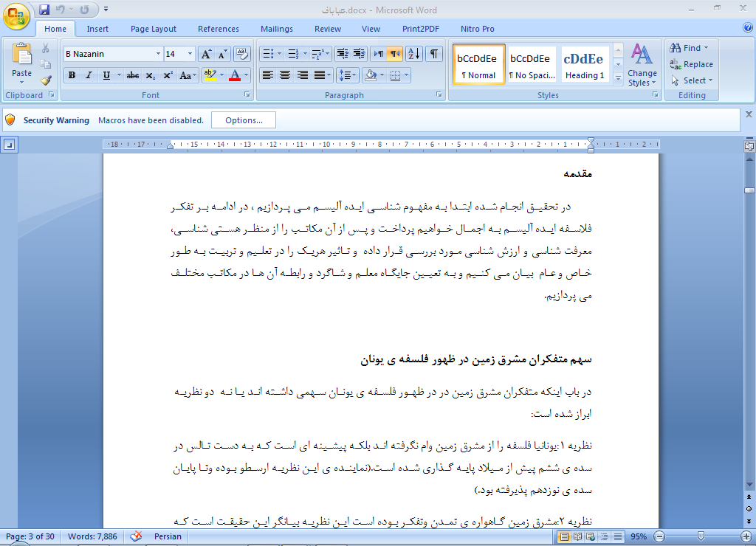Click the Replace button in Editing group

coord(691,64)
